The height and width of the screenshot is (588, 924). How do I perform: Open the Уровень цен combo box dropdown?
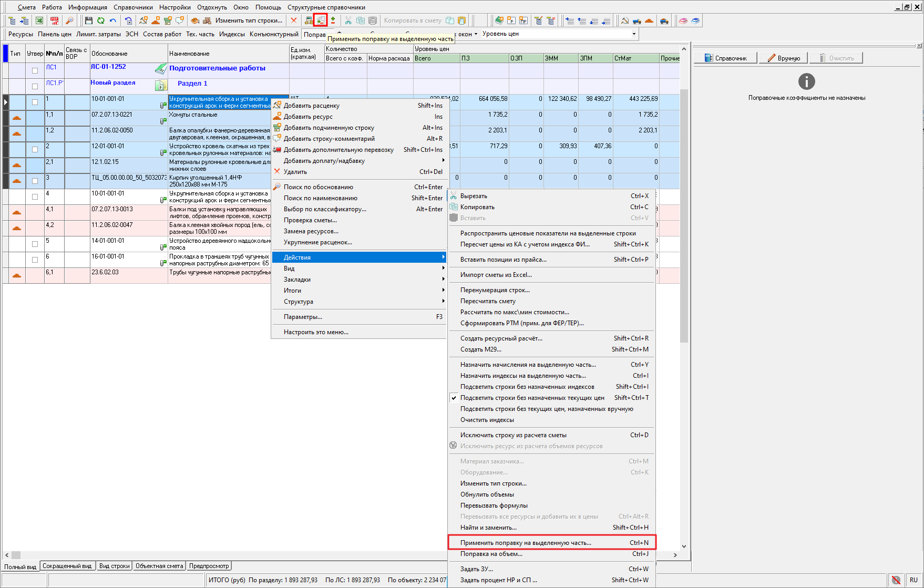point(634,34)
